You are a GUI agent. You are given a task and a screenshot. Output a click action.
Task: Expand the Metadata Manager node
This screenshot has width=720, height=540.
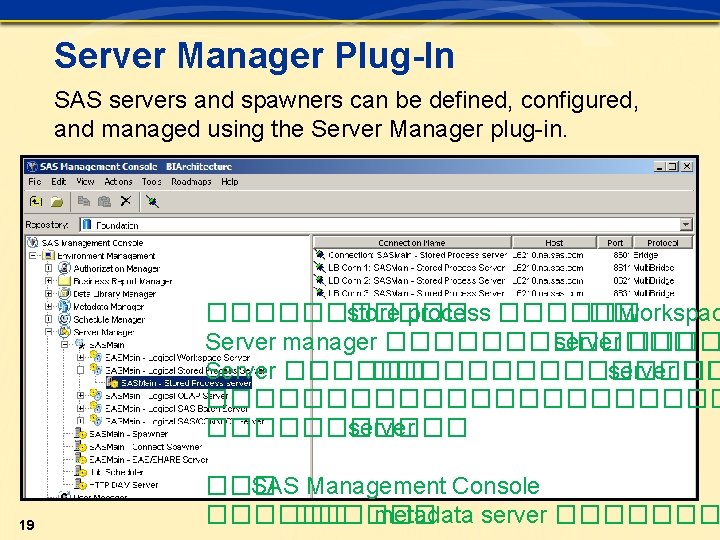click(49, 306)
